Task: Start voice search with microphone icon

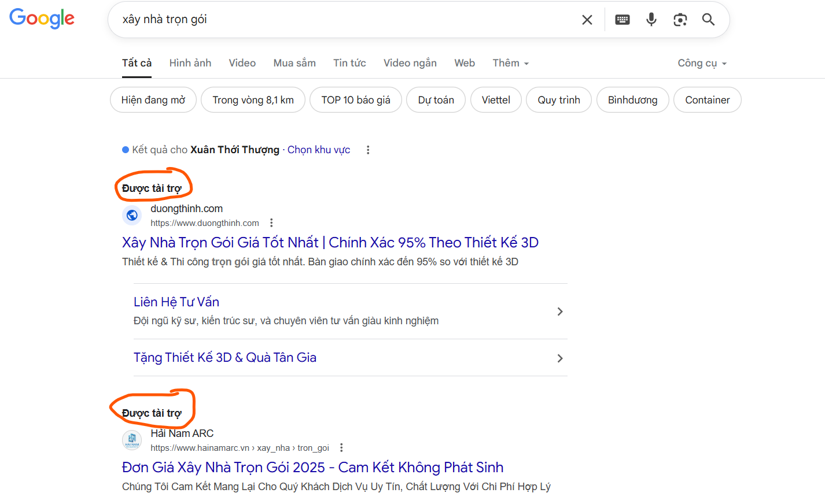Action: pyautogui.click(x=651, y=20)
